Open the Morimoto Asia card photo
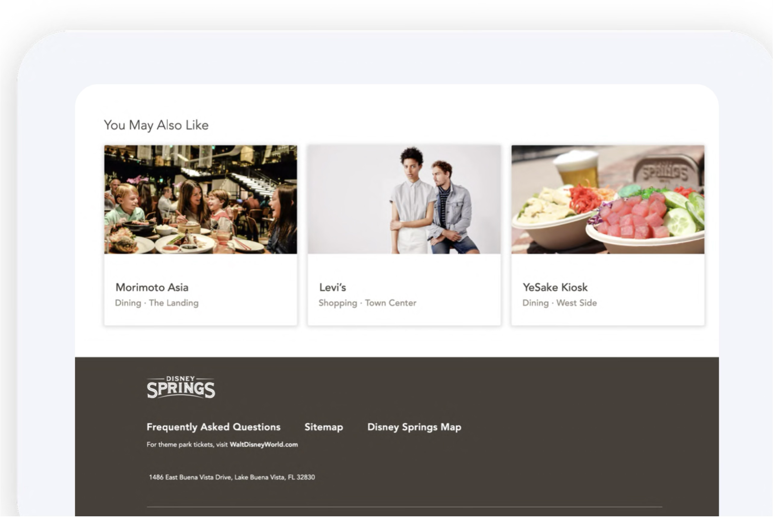 (200, 199)
